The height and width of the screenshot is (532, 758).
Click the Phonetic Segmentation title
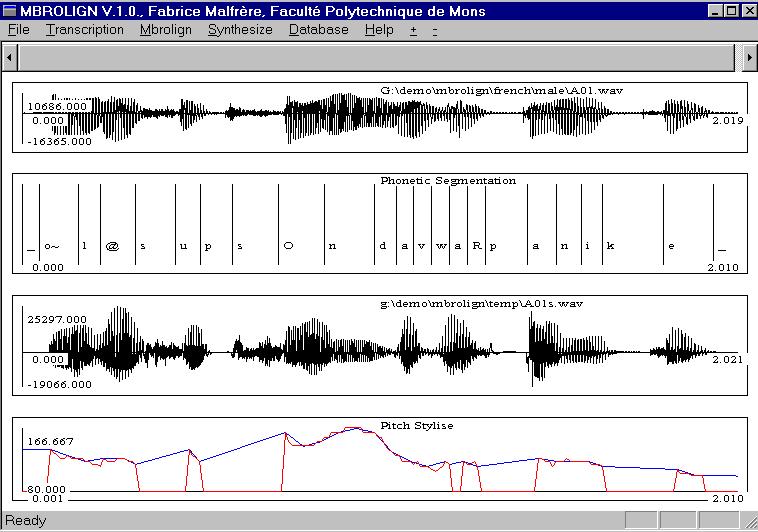[x=448, y=181]
